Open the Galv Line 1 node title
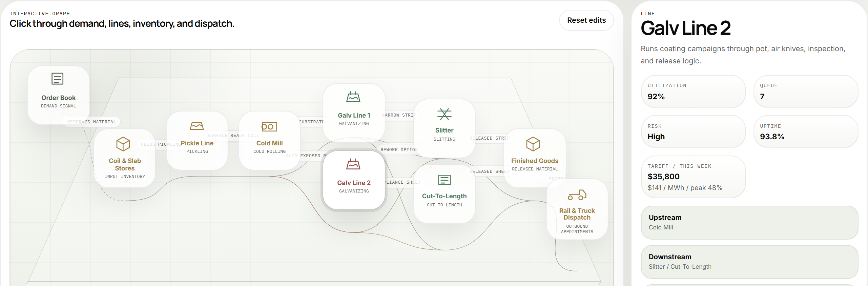 354,115
